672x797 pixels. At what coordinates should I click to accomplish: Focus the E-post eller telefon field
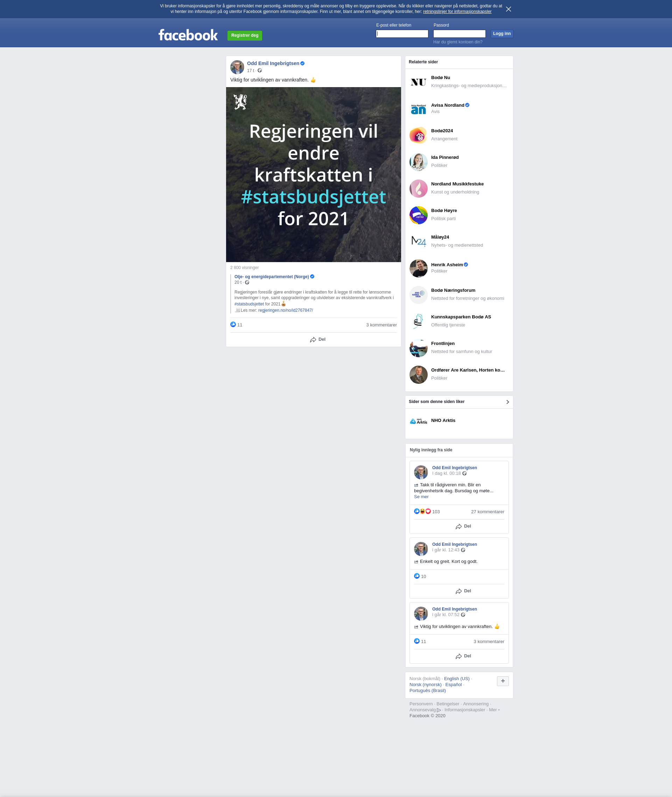click(402, 34)
